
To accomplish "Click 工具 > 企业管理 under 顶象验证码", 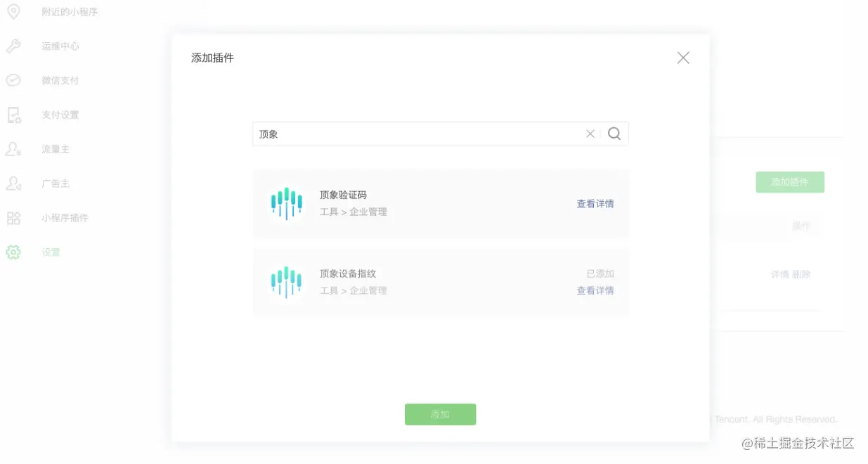I will tap(354, 212).
